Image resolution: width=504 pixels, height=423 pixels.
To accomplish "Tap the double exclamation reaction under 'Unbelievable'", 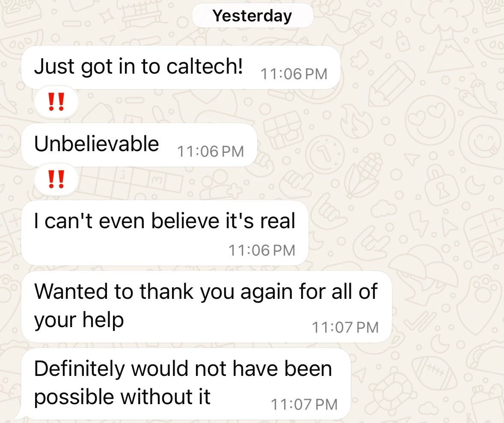I will coord(56,179).
